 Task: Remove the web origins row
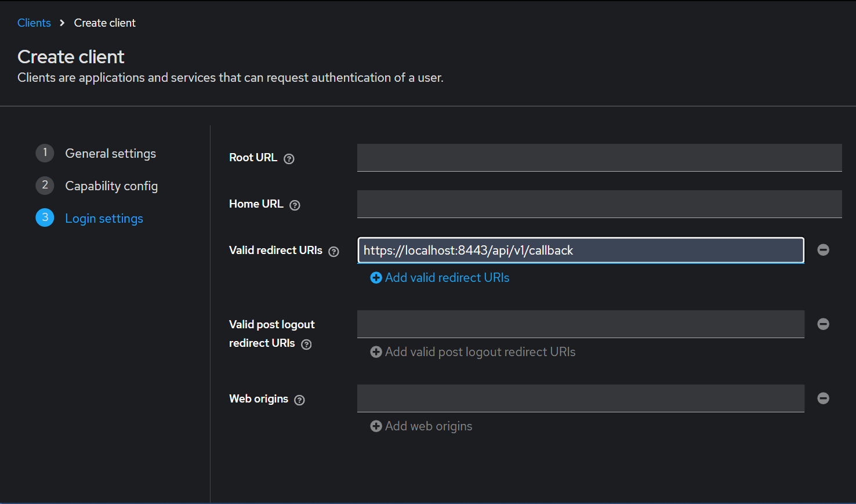(x=823, y=398)
